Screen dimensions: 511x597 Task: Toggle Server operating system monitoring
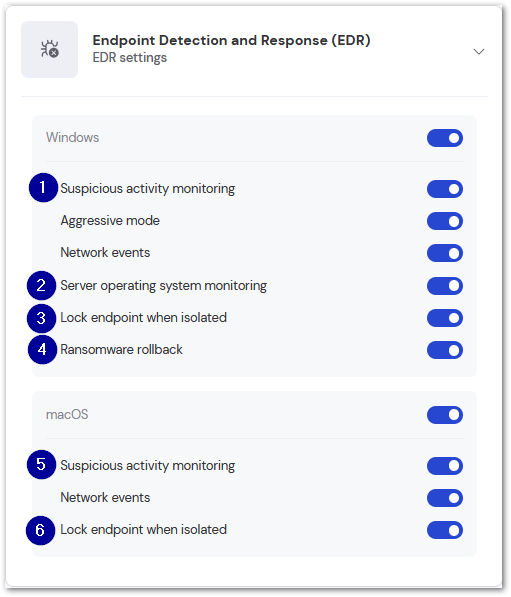pos(445,286)
